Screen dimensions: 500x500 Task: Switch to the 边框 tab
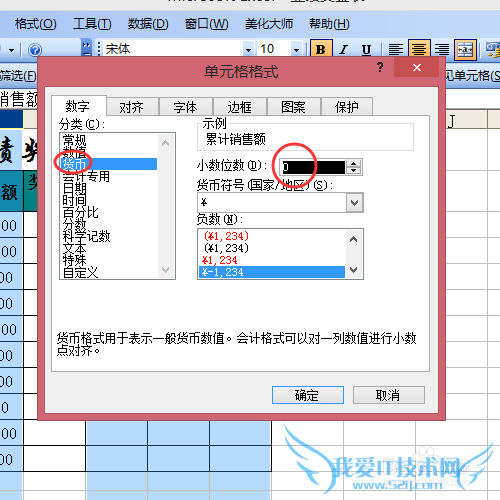[240, 107]
